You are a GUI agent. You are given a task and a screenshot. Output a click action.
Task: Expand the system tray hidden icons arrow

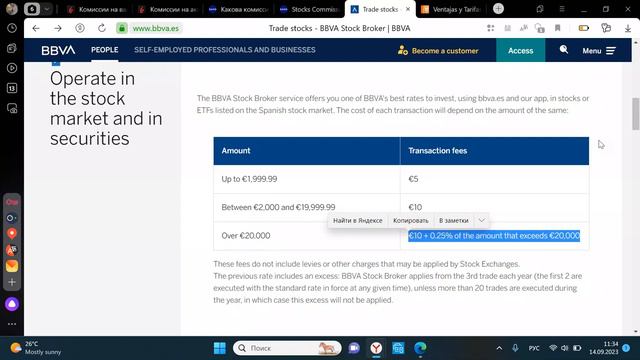(499, 348)
